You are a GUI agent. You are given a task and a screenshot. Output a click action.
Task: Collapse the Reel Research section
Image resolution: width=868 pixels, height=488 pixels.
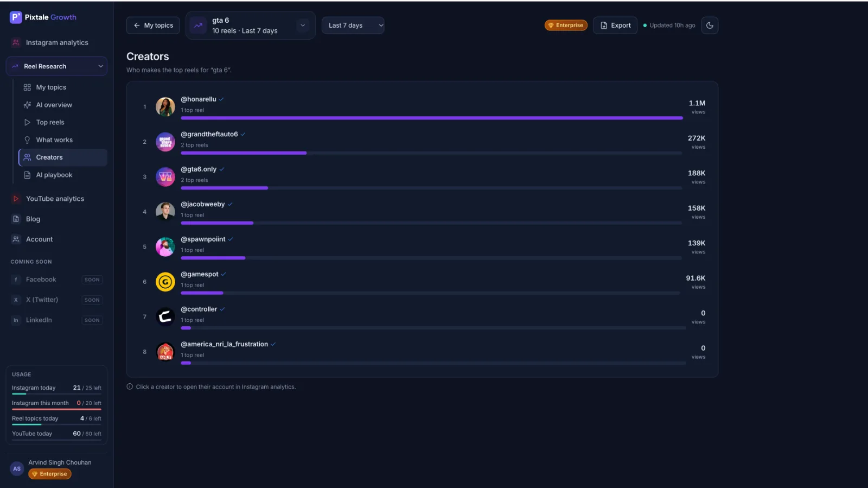click(56, 66)
